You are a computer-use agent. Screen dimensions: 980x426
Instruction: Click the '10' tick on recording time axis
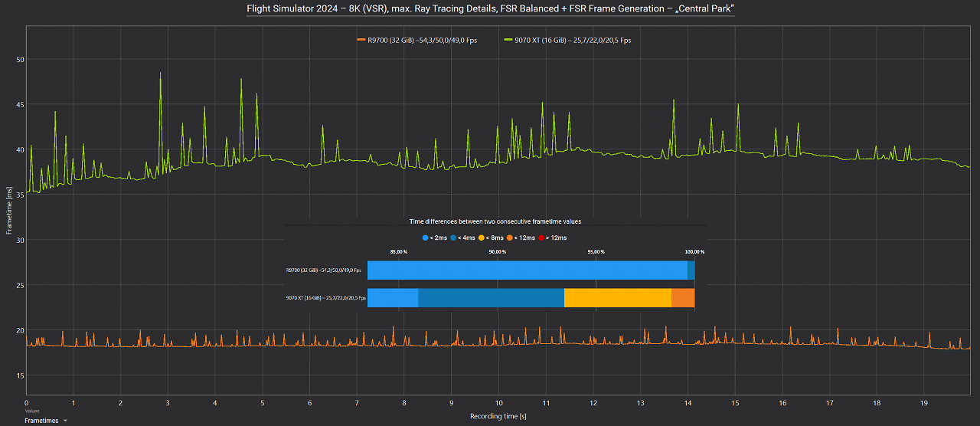pos(498,402)
